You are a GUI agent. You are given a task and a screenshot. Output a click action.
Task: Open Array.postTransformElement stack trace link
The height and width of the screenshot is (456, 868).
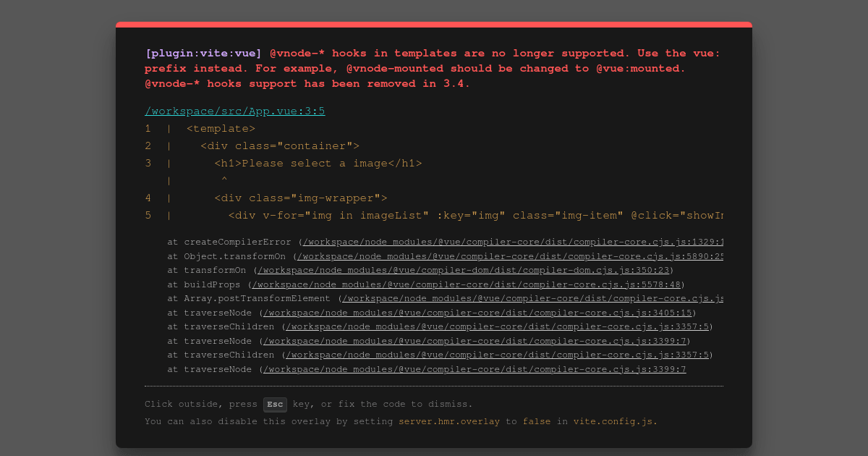click(x=532, y=298)
